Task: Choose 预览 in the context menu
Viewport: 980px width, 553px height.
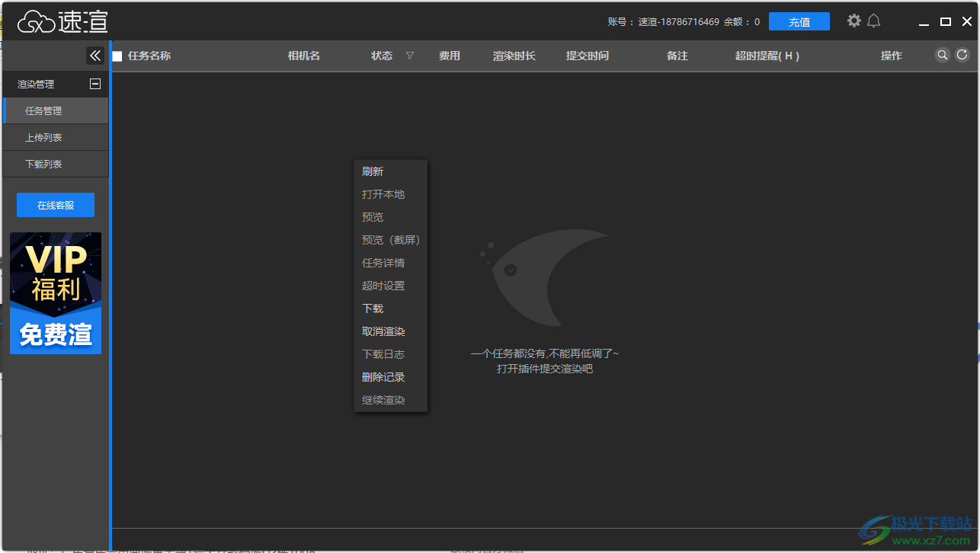Action: click(391, 217)
